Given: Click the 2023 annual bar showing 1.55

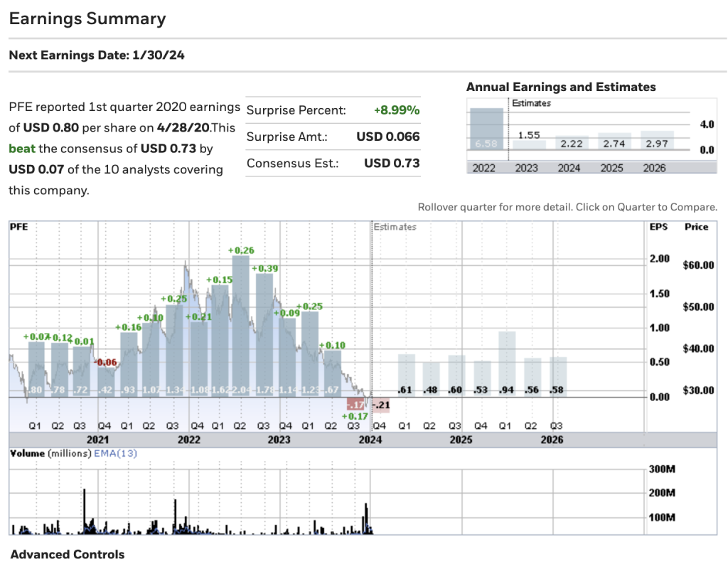Looking at the screenshot, I should tap(530, 146).
